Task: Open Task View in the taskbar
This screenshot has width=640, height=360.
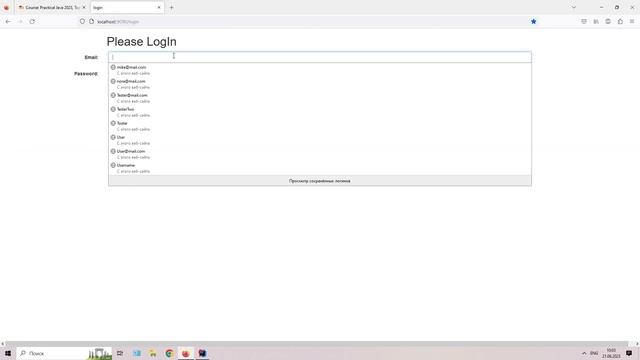Action: tap(120, 353)
